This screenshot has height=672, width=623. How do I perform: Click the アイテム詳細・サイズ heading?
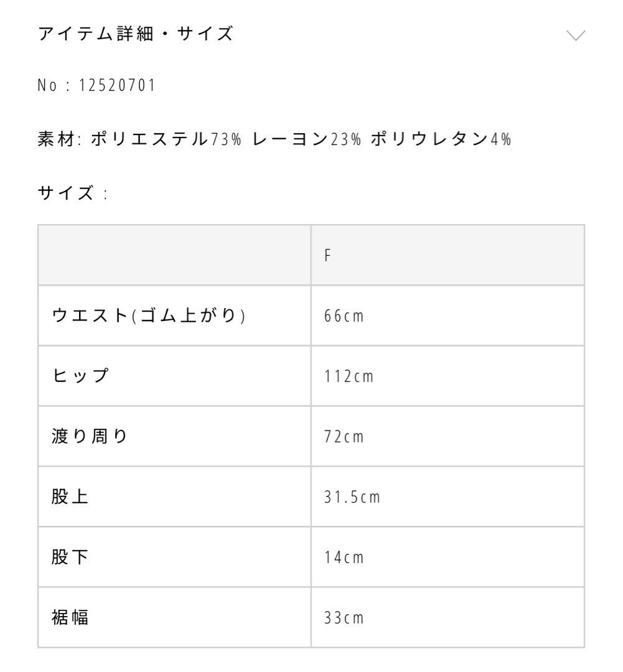click(x=136, y=35)
